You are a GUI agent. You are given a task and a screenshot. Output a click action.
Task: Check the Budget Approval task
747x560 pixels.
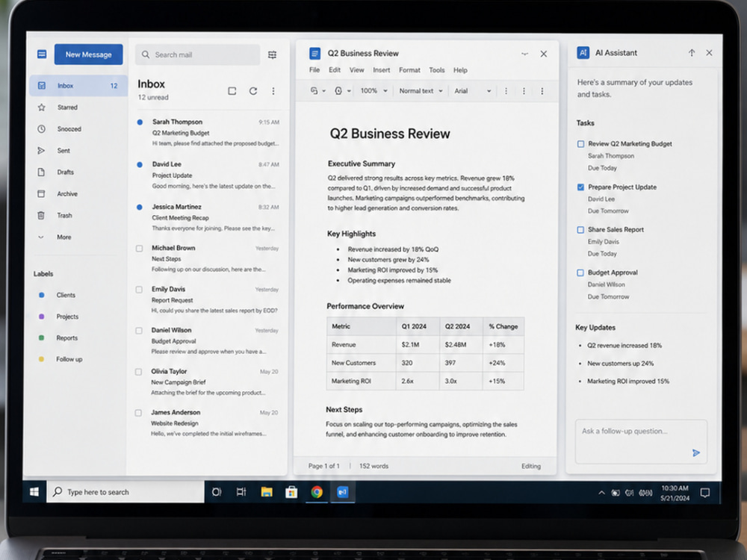point(580,273)
